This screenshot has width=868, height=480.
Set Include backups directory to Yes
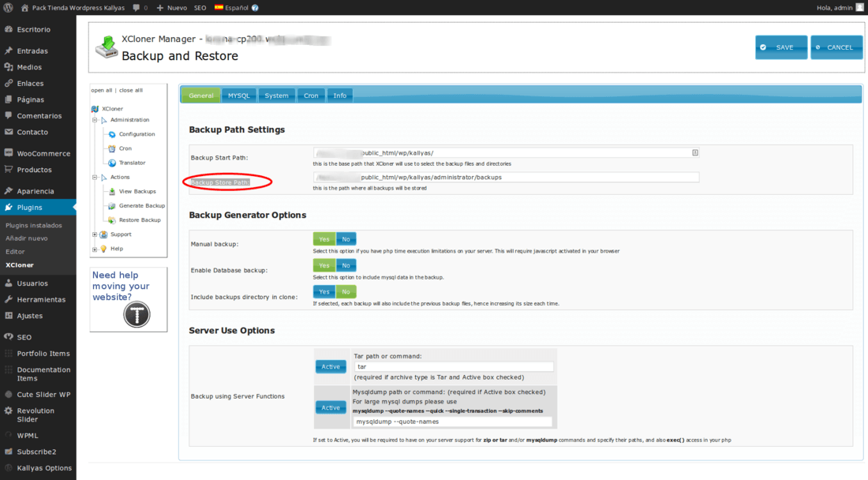pos(324,292)
